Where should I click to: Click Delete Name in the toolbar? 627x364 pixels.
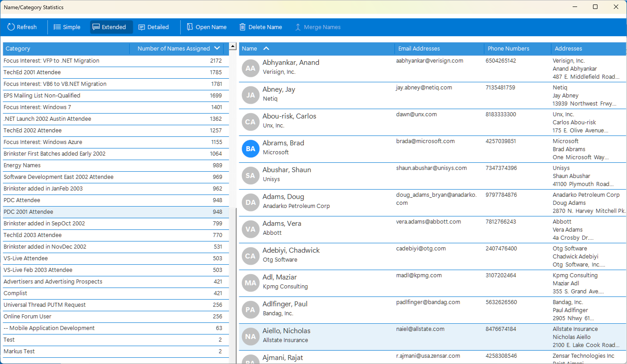(261, 27)
